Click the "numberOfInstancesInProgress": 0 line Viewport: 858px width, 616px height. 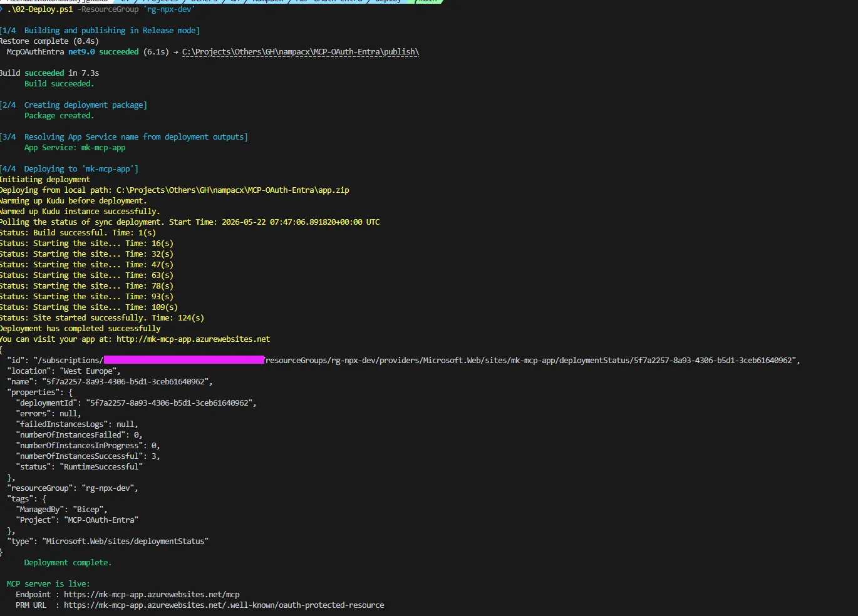[88, 446]
